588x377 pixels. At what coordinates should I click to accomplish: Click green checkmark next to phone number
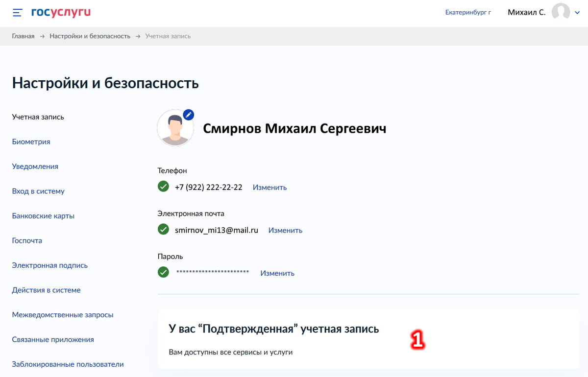point(163,187)
